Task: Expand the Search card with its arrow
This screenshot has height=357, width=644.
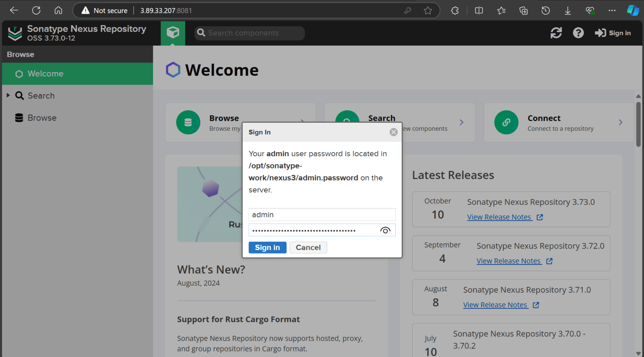Action: click(x=461, y=122)
